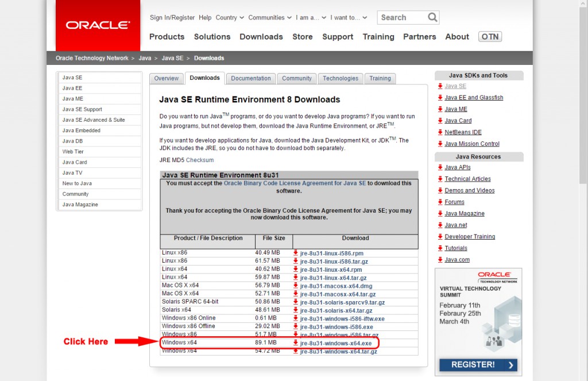Open the JRE MD5 Checksum link
Screen dimensions: 588x381
point(200,160)
